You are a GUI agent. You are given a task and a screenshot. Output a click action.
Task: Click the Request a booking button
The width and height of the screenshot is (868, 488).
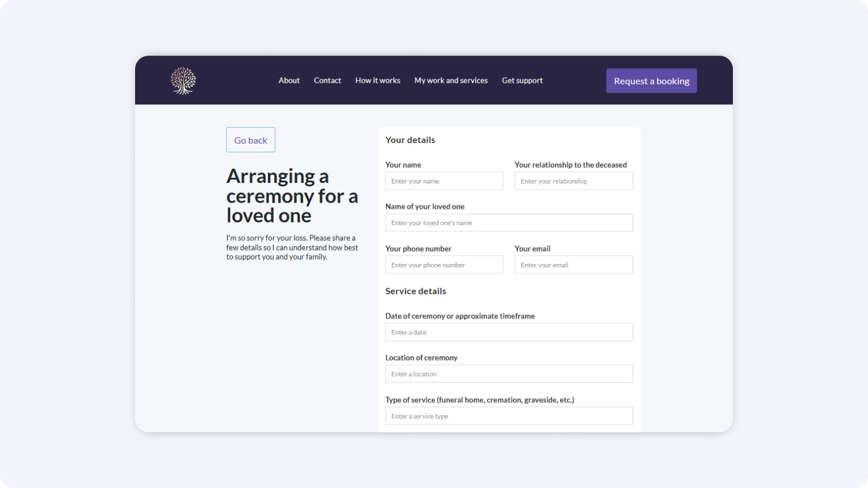coord(651,81)
